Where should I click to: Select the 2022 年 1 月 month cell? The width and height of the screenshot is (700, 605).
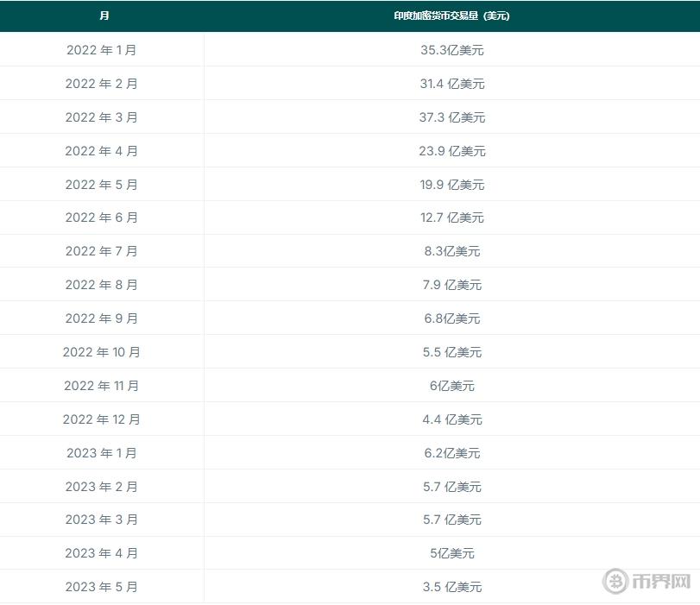[x=102, y=50]
